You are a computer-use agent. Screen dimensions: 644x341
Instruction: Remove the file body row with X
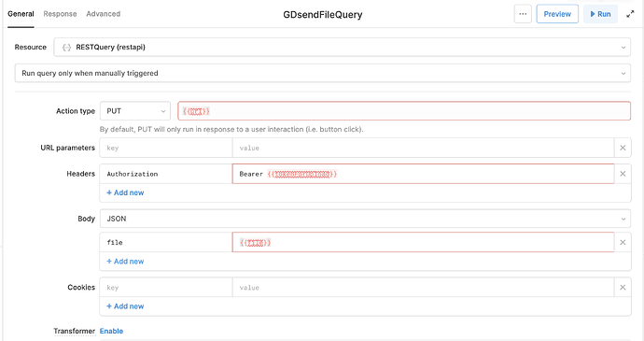623,242
